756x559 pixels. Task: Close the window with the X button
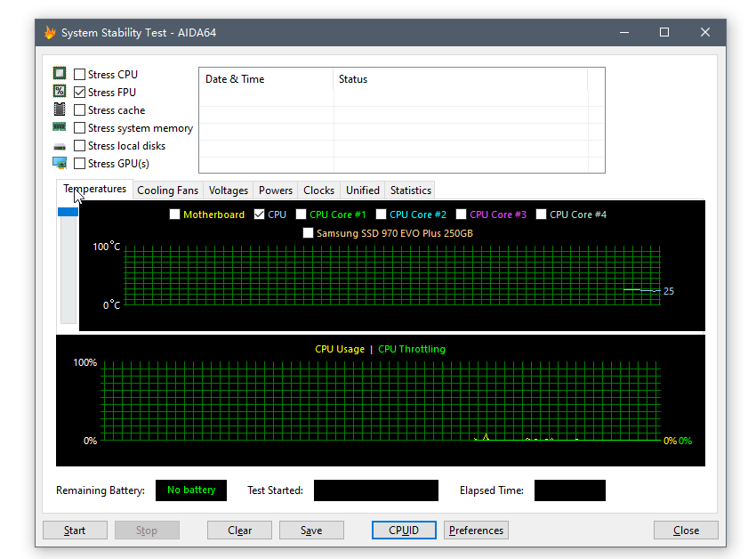tap(705, 32)
